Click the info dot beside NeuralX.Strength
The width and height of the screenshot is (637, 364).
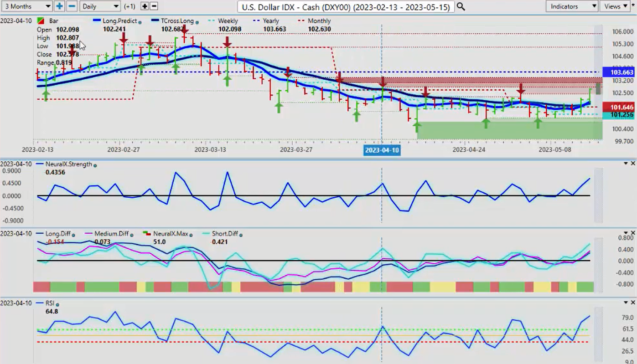[95, 165]
